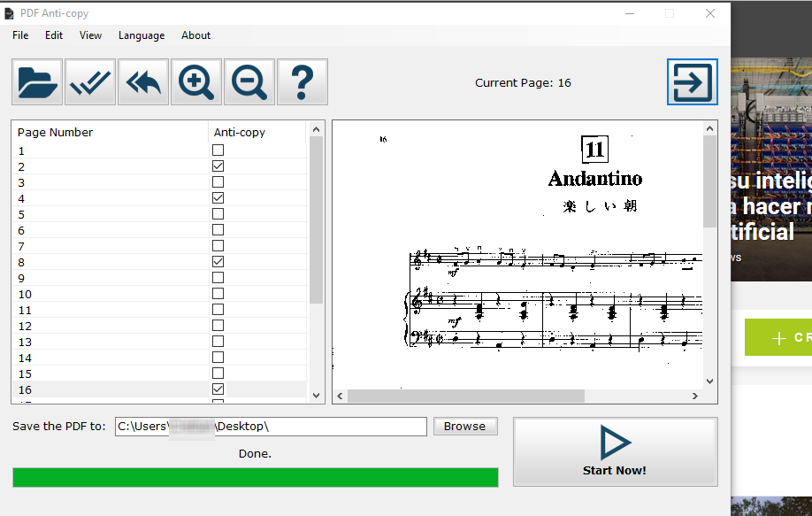Select page number 8 row

point(160,262)
